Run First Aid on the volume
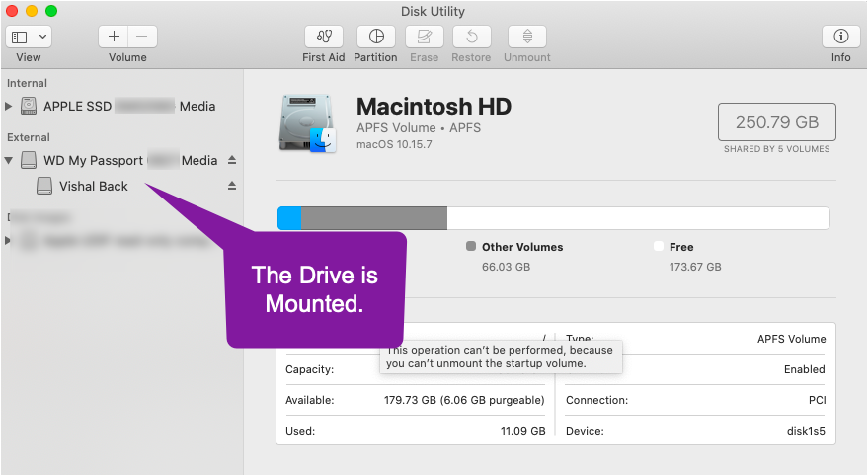This screenshot has height=476, width=868. tap(324, 37)
